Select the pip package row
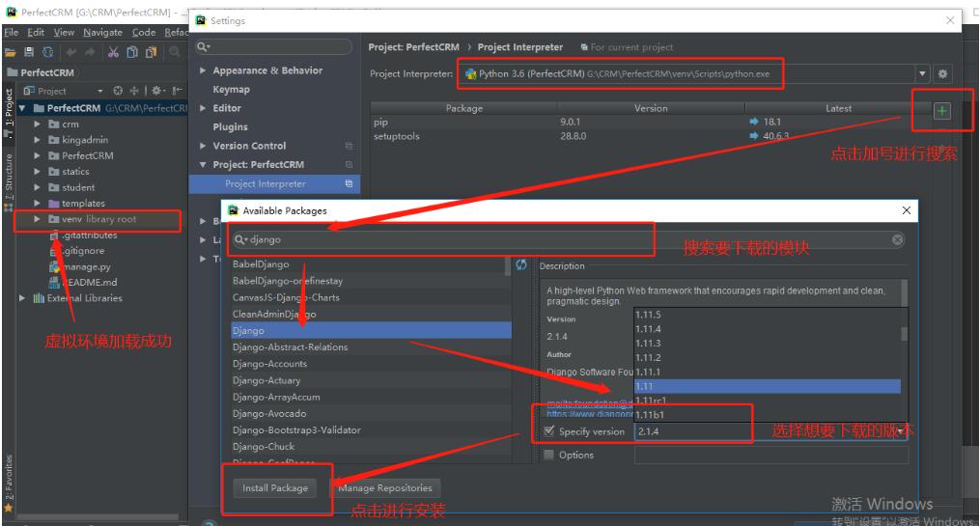Image resolution: width=980 pixels, height=526 pixels. [650, 122]
